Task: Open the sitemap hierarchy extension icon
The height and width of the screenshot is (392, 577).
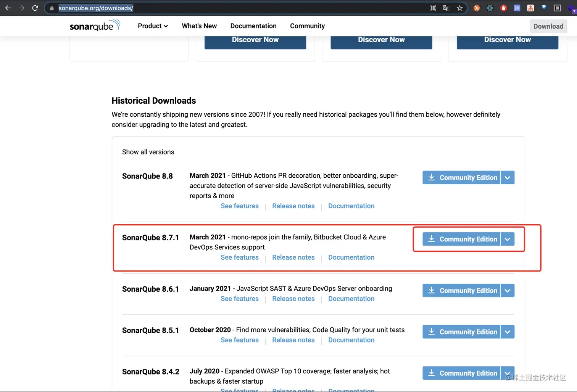Action: coord(530,8)
